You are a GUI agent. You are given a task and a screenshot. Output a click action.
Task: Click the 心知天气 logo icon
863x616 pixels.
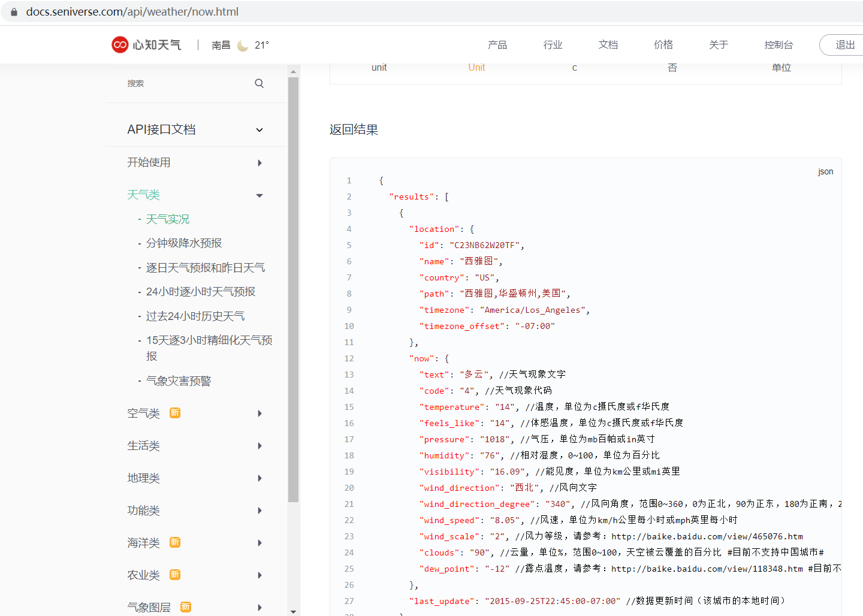tap(120, 45)
